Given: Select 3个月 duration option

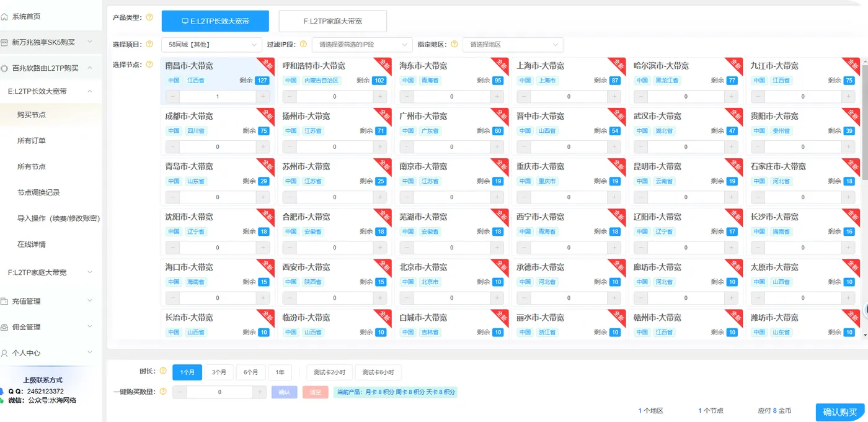Looking at the screenshot, I should point(219,372).
